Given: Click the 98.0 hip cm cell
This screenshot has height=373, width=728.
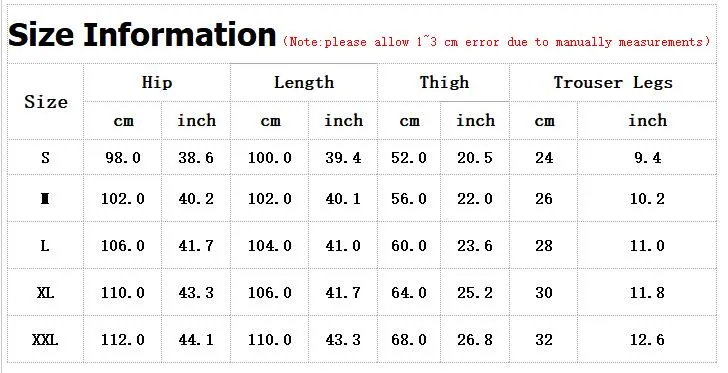Looking at the screenshot, I should coord(123,157).
